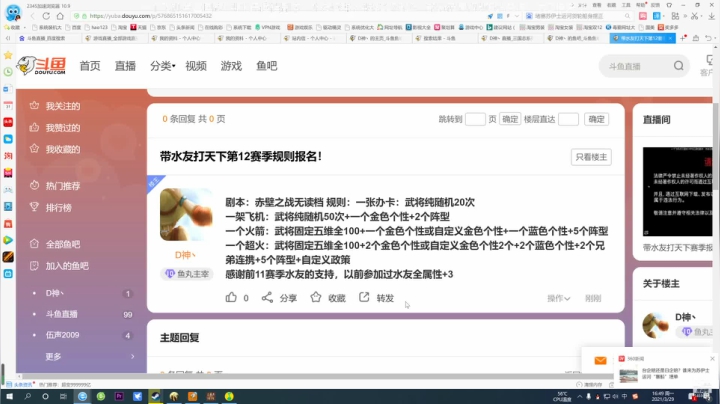The image size is (720, 404).
Task: Click 确定 next to the 楼层直达 field
Action: click(x=596, y=119)
